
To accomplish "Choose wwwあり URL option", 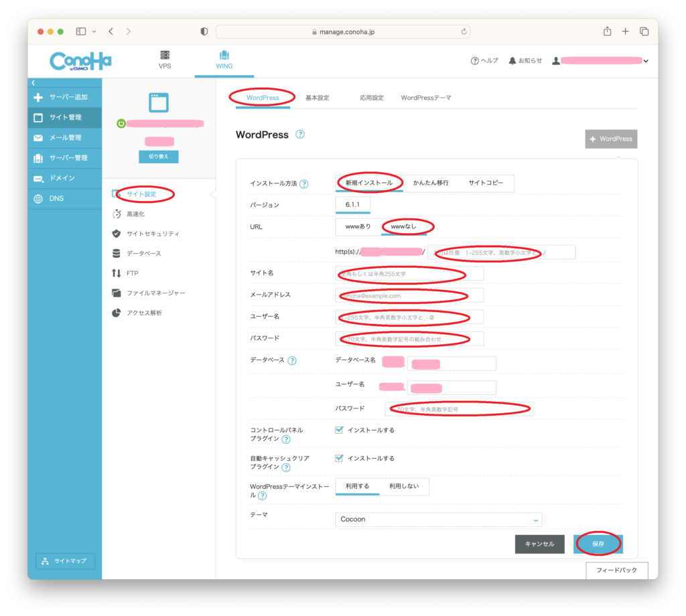I will (x=358, y=226).
